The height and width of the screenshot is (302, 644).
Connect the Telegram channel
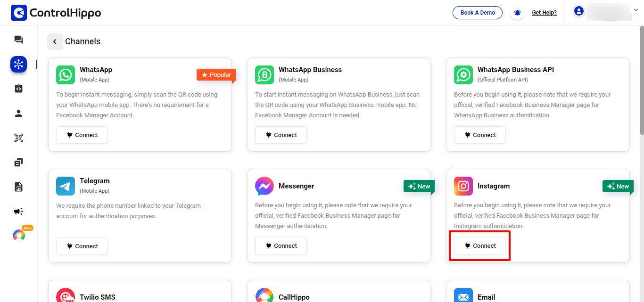82,246
